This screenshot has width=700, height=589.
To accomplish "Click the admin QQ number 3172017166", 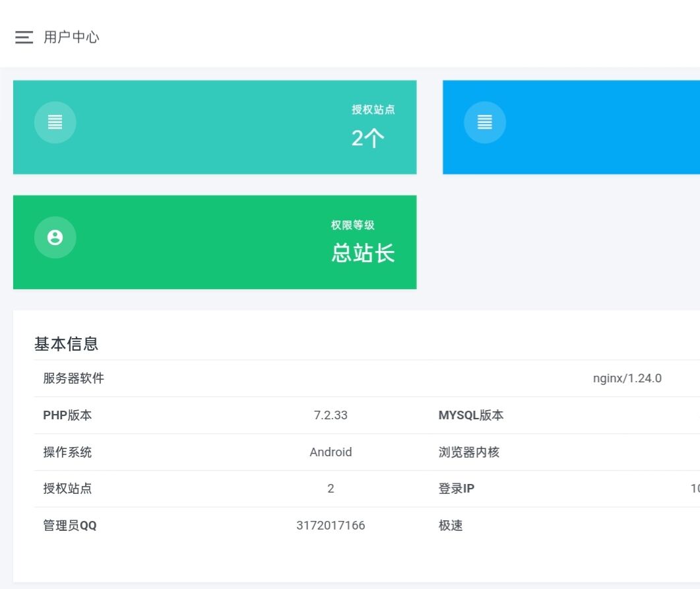I will tap(331, 526).
